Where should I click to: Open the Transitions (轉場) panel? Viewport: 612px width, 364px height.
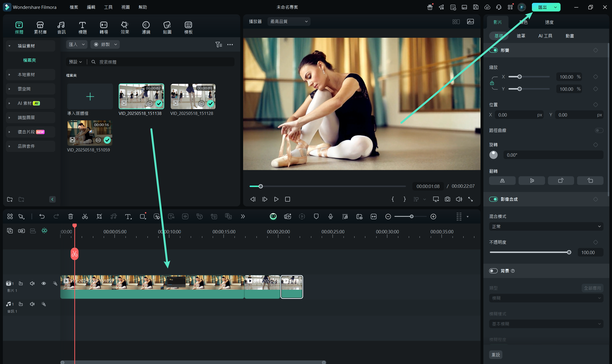[x=104, y=27]
